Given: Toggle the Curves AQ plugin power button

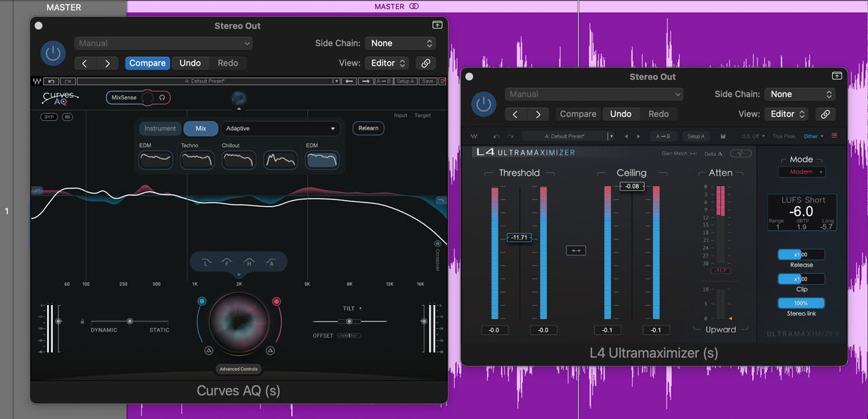Looking at the screenshot, I should click(53, 54).
